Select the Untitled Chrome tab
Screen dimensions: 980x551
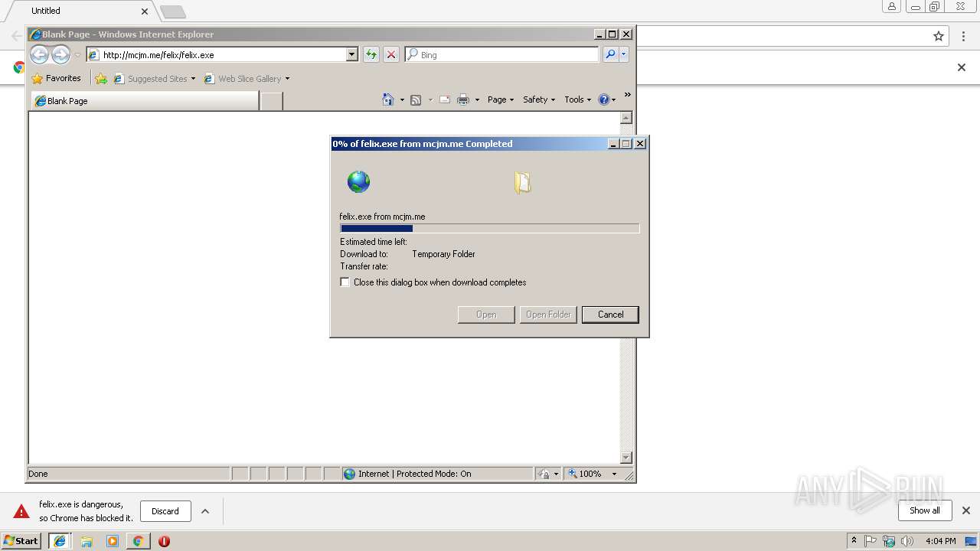pyautogui.click(x=80, y=11)
